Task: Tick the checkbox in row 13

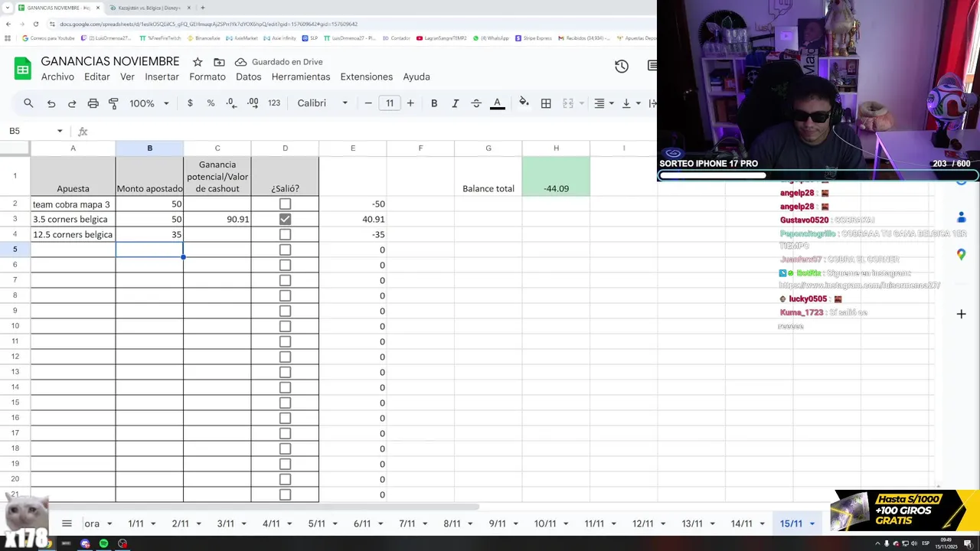Action: 285,372
